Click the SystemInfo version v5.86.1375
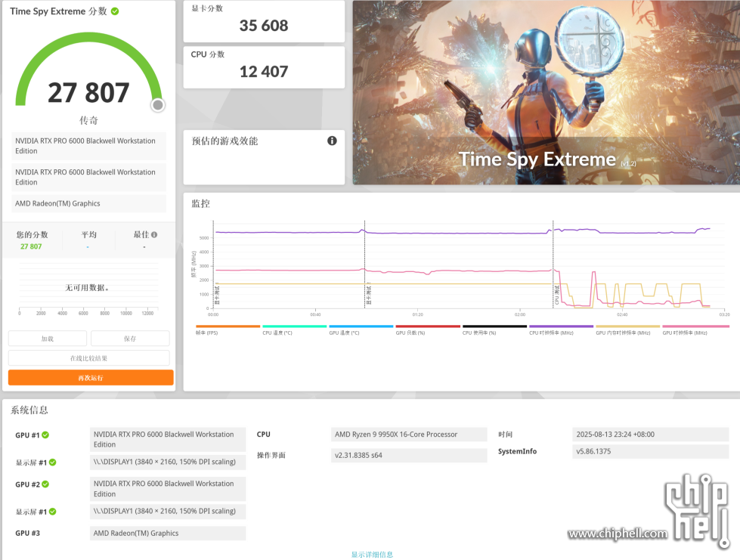740x560 pixels. tap(651, 451)
